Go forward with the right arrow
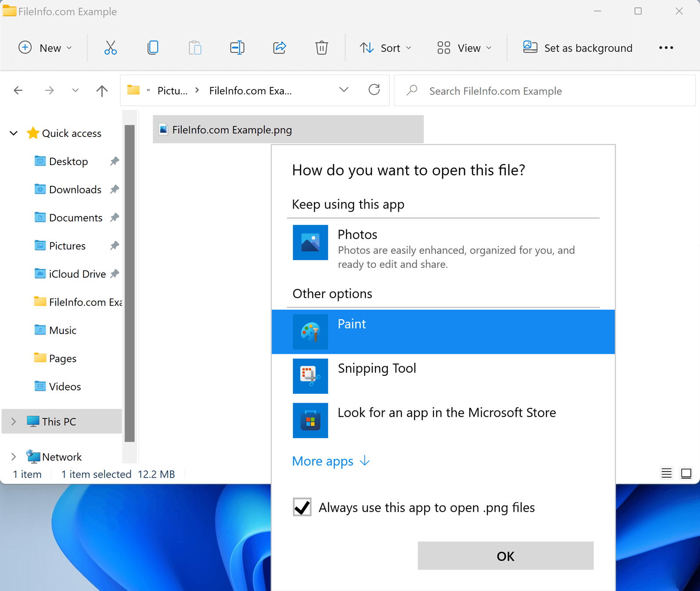The image size is (700, 591). pos(49,90)
